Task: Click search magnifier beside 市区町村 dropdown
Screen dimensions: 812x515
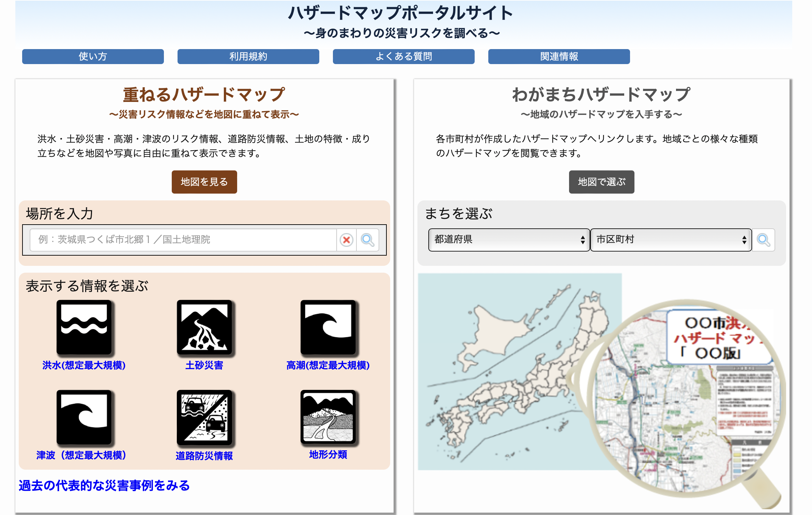Action: coord(763,240)
